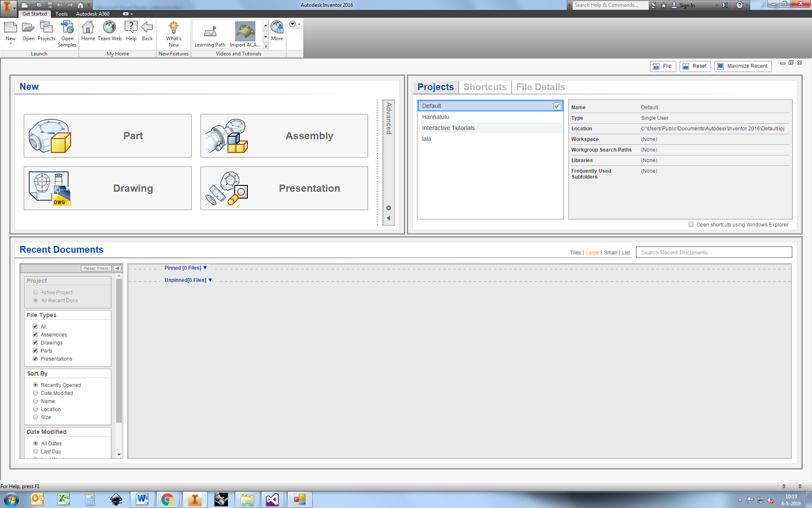Collapse the filters panel arrow
The height and width of the screenshot is (508, 812).
point(117,268)
